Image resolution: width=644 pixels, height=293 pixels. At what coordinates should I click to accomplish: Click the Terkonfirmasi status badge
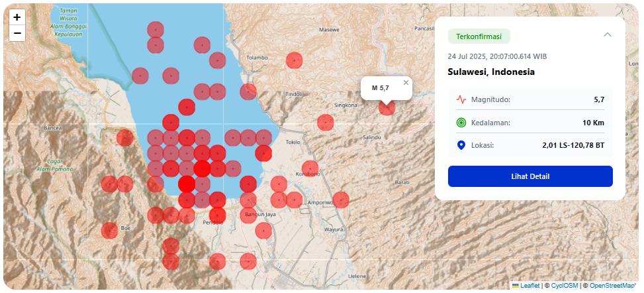pos(479,36)
